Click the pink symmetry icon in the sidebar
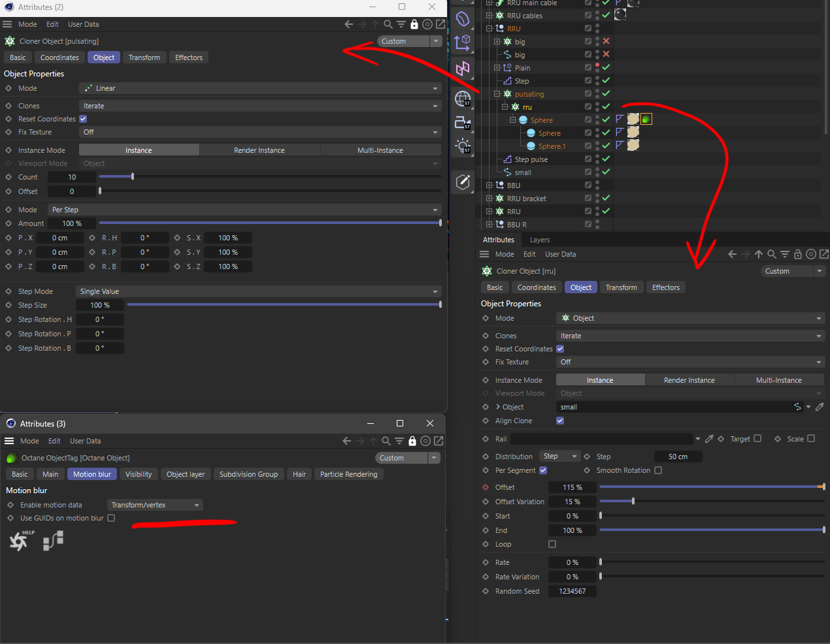Image resolution: width=830 pixels, height=644 pixels. coord(463,68)
